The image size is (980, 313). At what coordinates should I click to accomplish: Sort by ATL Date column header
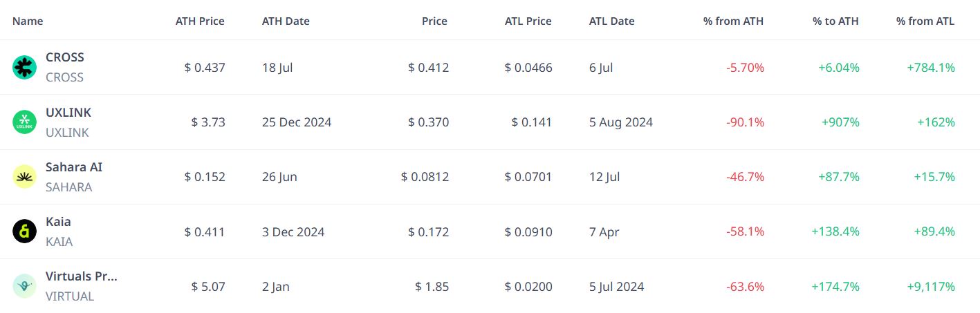pyautogui.click(x=611, y=21)
